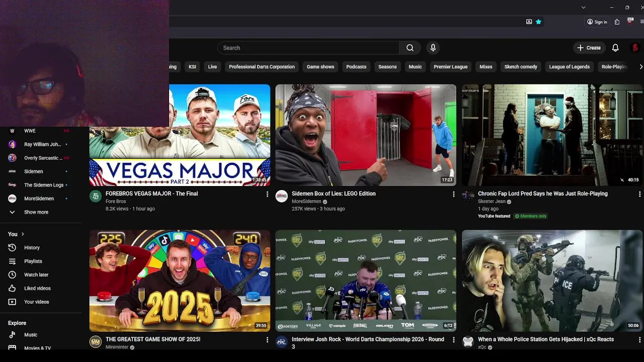Open more options for Josh Rock interview video
The height and width of the screenshot is (362, 644).
click(453, 340)
